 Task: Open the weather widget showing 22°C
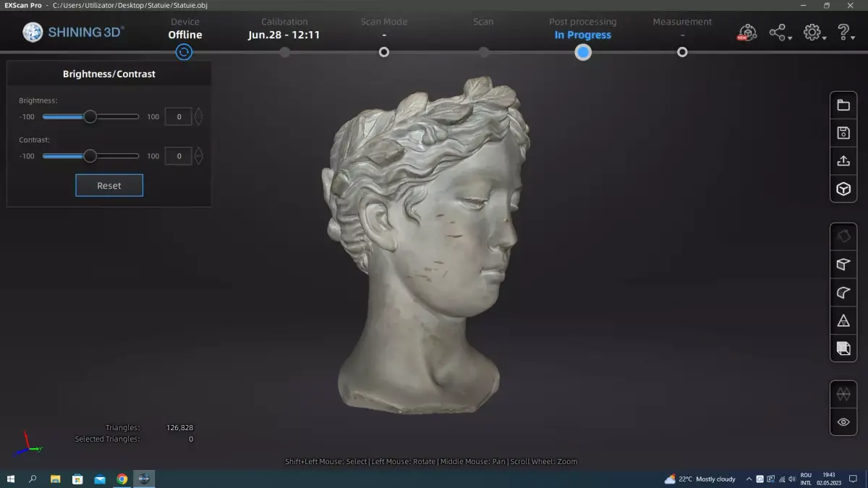(699, 479)
